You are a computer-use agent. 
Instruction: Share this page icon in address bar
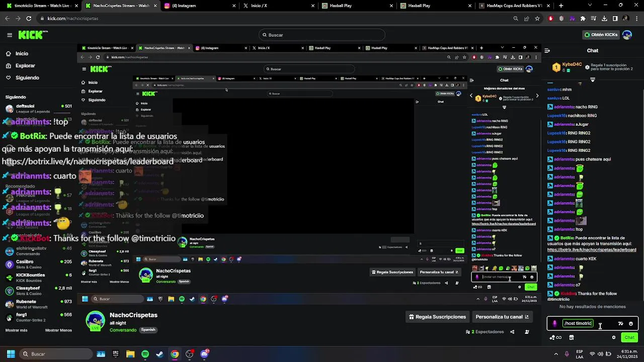point(526,18)
